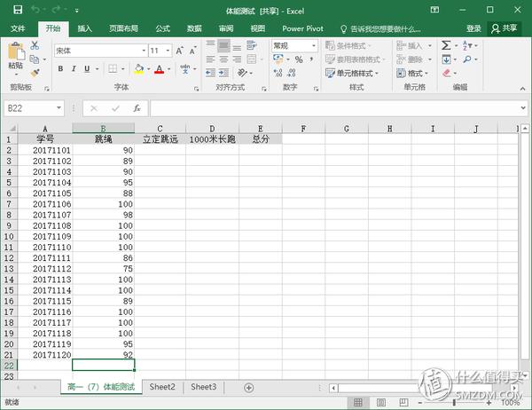Click the Name Box showing B22
The height and width of the screenshot is (410, 532).
(x=29, y=108)
